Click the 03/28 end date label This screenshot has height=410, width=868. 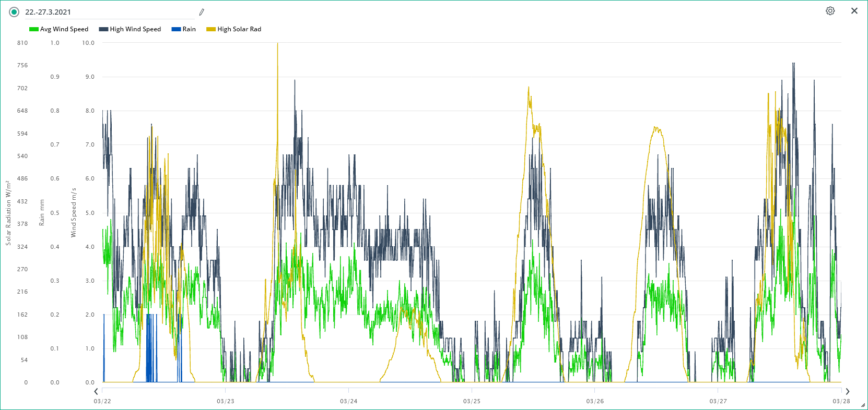(841, 401)
